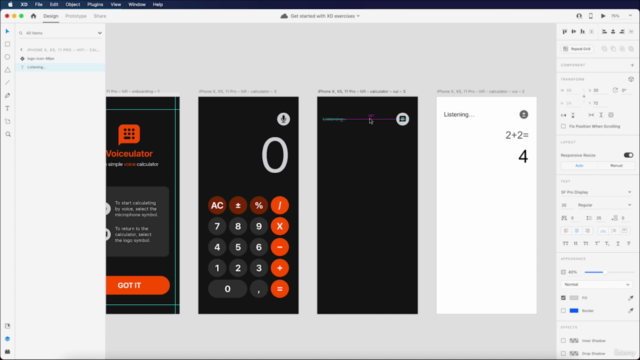This screenshot has width=640, height=360.
Task: Click the 3D transforms cube icon
Action: point(631,79)
